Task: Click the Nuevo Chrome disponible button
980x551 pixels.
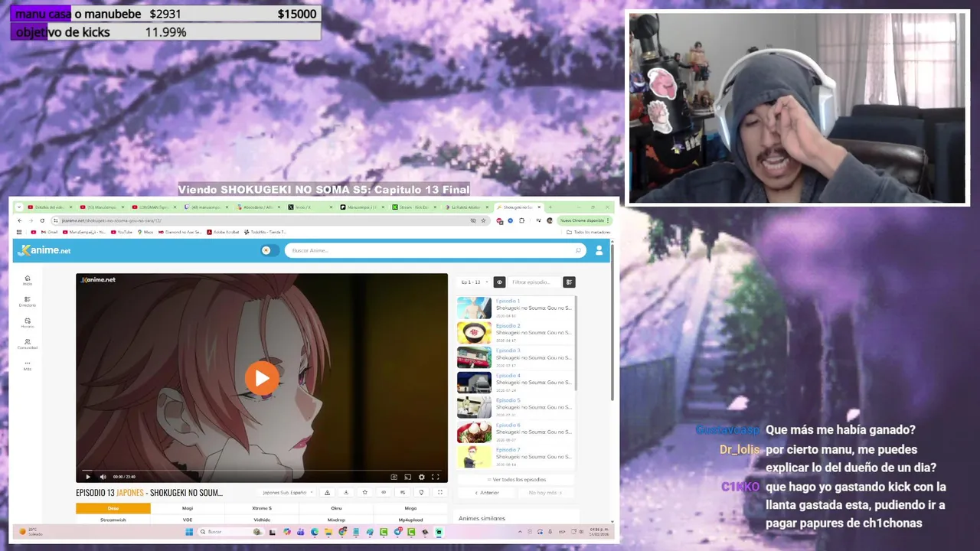Action: pos(583,220)
